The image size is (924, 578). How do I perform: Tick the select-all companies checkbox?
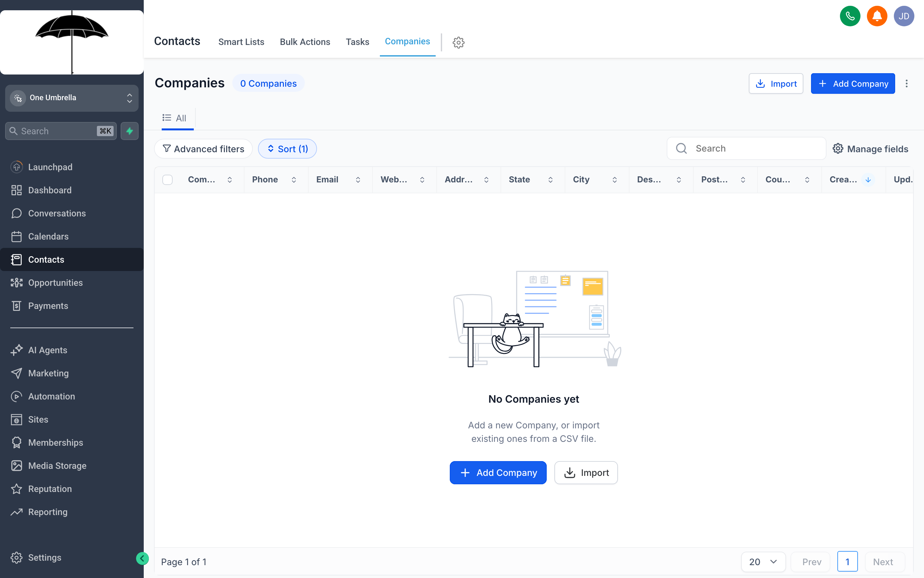click(x=167, y=180)
